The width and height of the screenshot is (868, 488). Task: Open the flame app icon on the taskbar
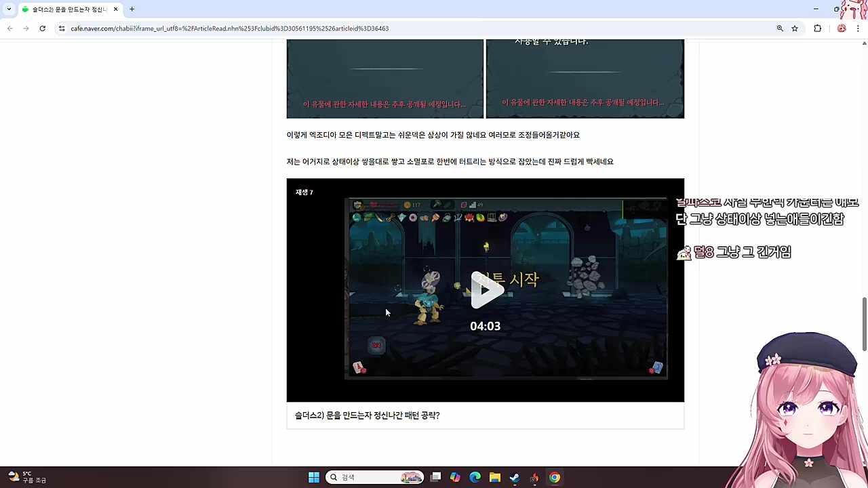pyautogui.click(x=534, y=477)
